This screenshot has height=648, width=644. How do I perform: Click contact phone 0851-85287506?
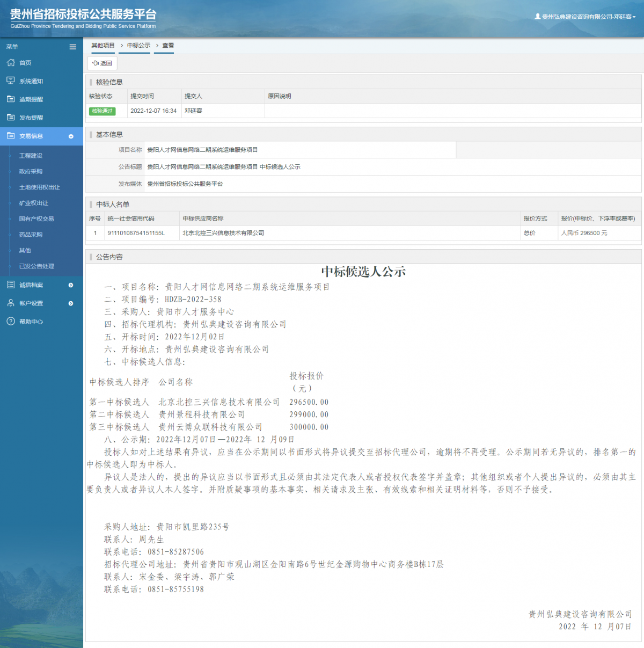tap(175, 552)
